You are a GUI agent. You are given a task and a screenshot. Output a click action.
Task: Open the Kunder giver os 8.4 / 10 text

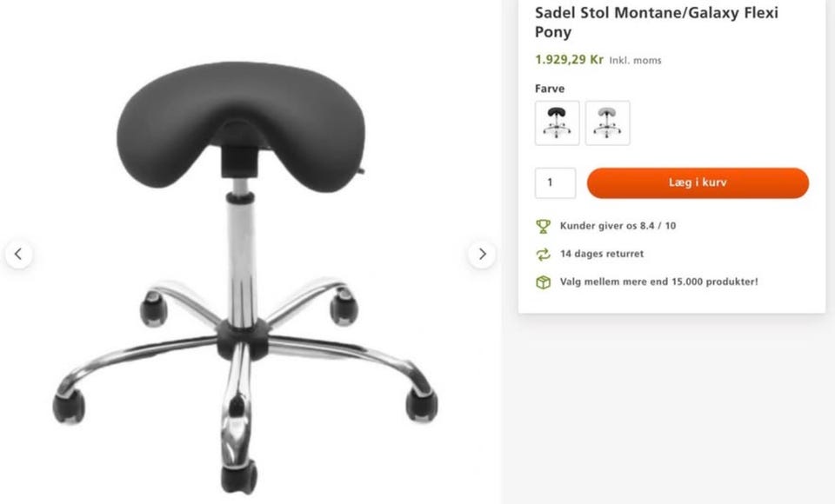(618, 226)
